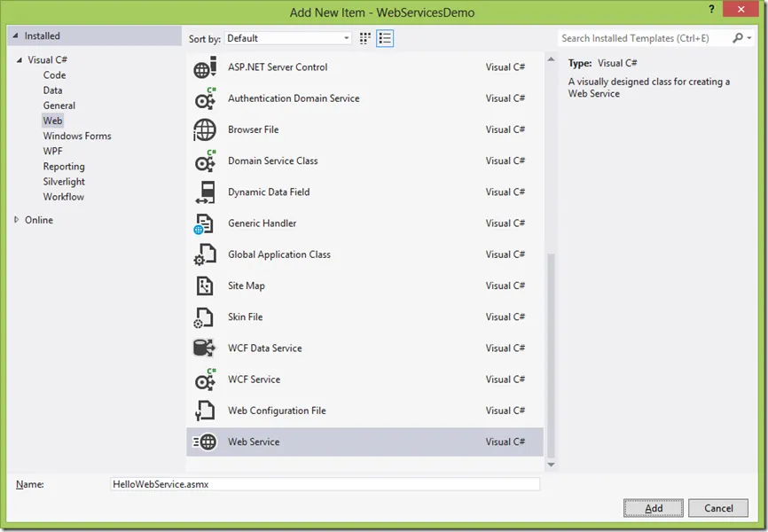Select the WCF Data Service template

pos(364,348)
